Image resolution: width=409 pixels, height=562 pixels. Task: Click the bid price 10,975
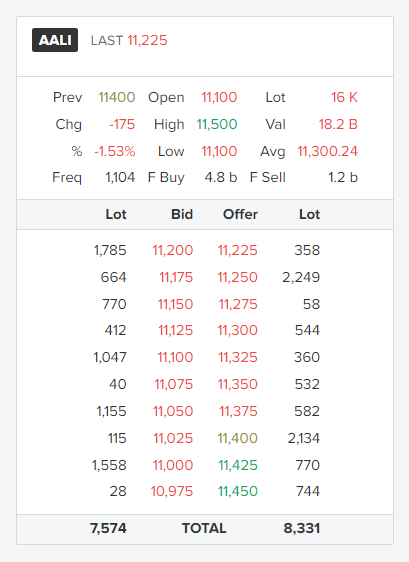point(172,491)
